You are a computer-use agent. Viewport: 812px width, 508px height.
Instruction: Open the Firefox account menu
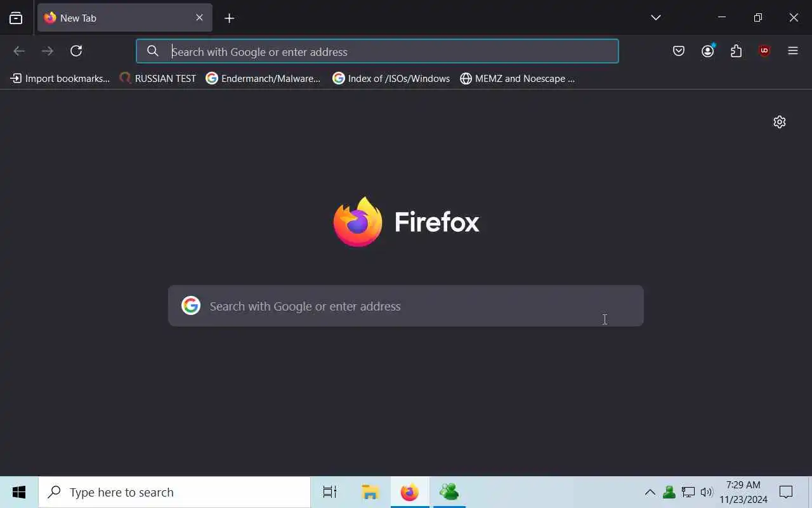click(x=708, y=51)
